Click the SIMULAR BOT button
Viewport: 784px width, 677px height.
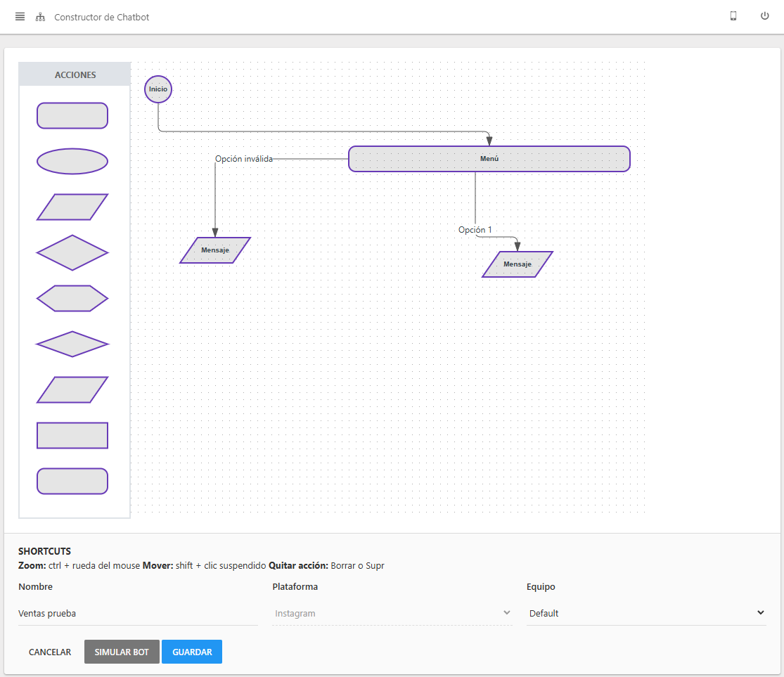(121, 652)
